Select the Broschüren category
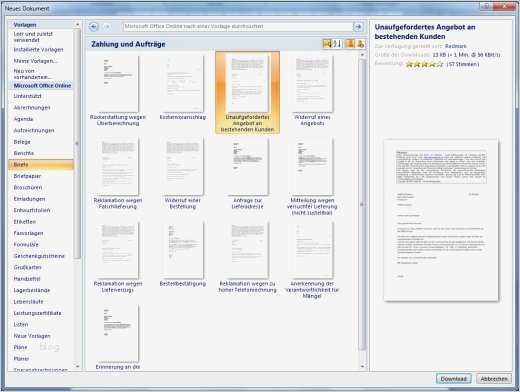This screenshot has width=520, height=392. [x=28, y=187]
